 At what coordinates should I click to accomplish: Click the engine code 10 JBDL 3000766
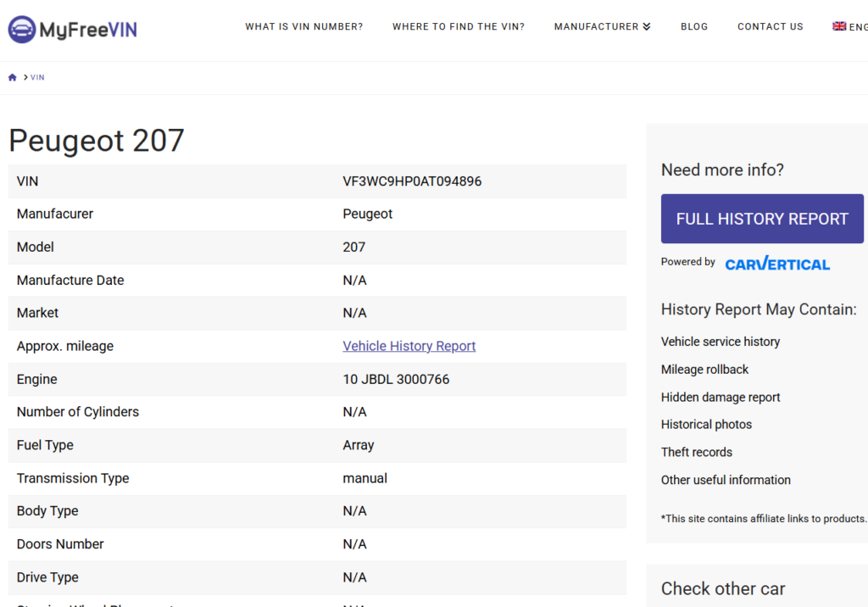[396, 379]
